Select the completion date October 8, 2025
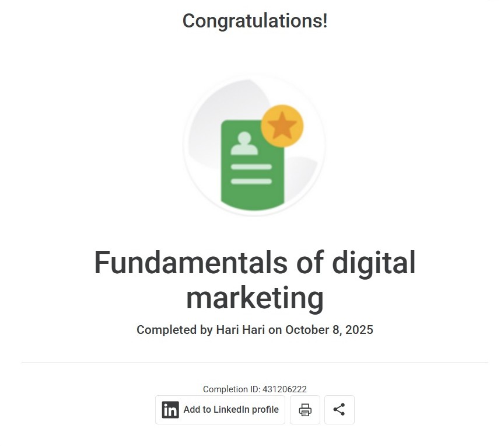This screenshot has height=446, width=504. [328, 330]
